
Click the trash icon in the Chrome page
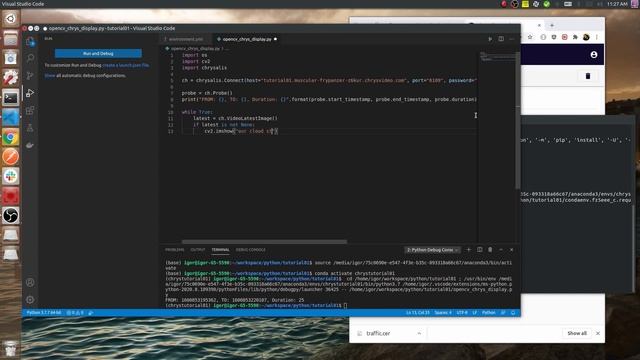pyautogui.click(x=588, y=76)
